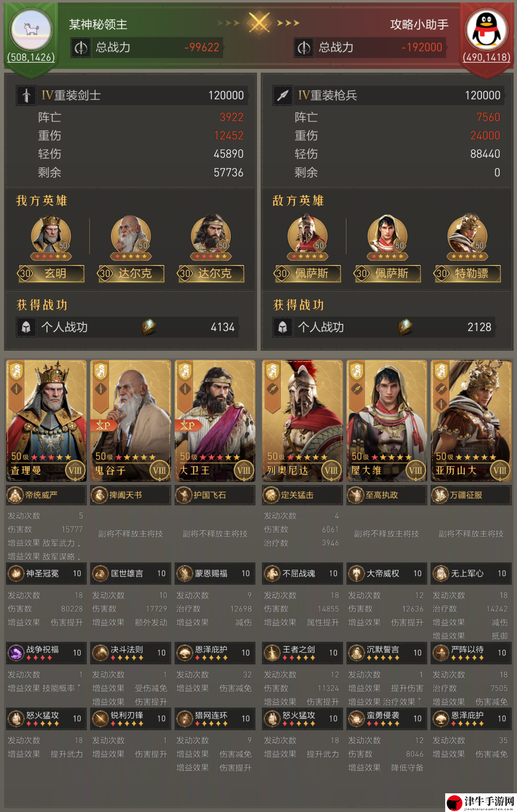Select the 定关狙击 skill icon
This screenshot has width=517, height=812.
(x=271, y=495)
